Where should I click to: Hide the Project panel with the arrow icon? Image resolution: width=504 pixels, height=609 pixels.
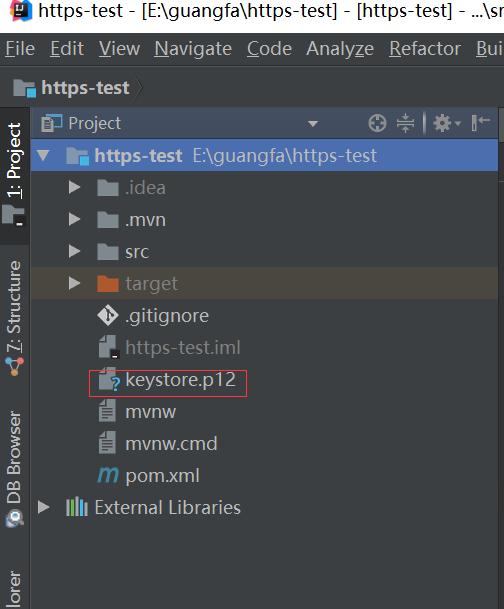point(481,123)
